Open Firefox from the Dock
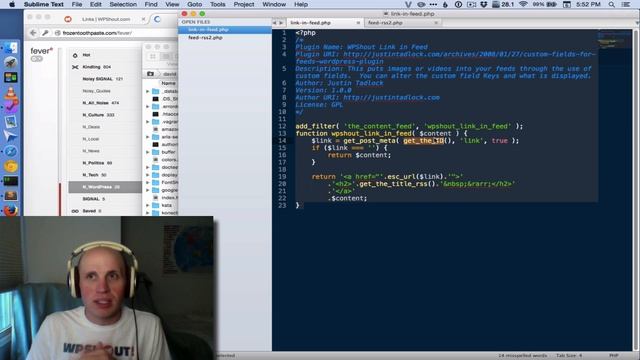This screenshot has width=640, height=360. pyautogui.click(x=11, y=211)
